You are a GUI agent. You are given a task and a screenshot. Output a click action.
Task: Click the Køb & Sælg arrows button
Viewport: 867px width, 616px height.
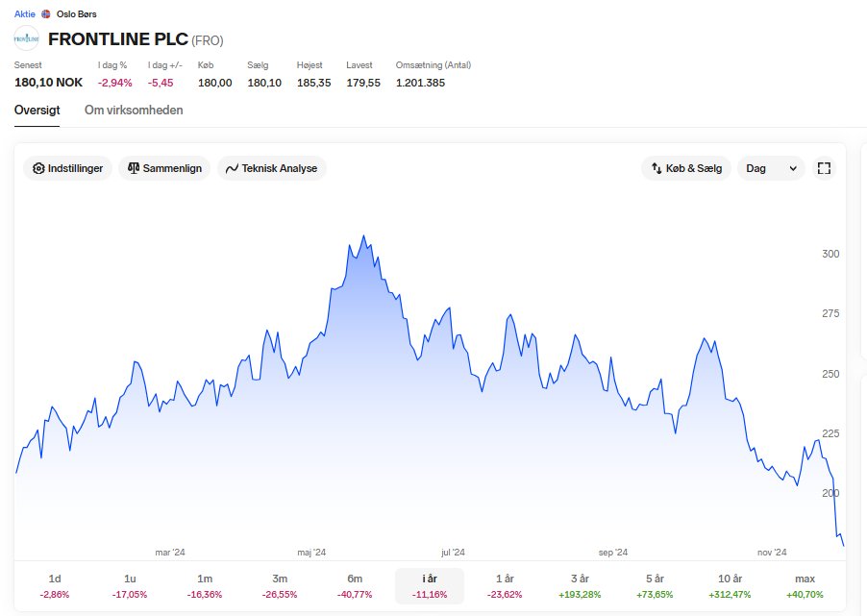(x=686, y=168)
